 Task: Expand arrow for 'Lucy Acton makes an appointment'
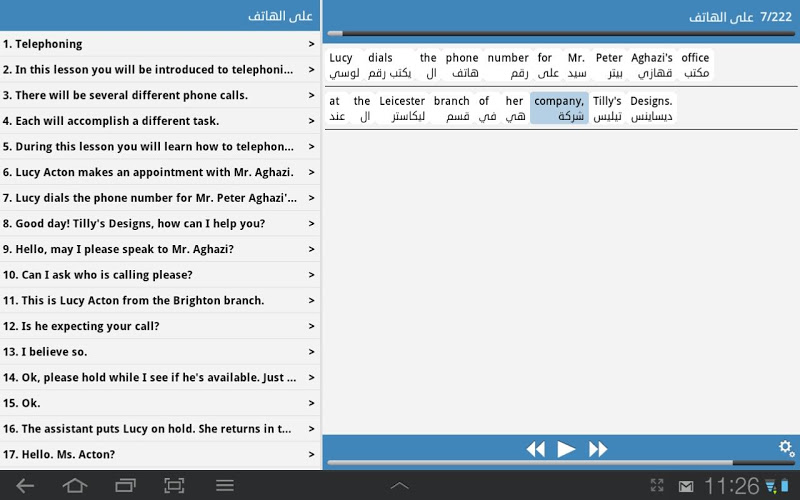pos(311,172)
